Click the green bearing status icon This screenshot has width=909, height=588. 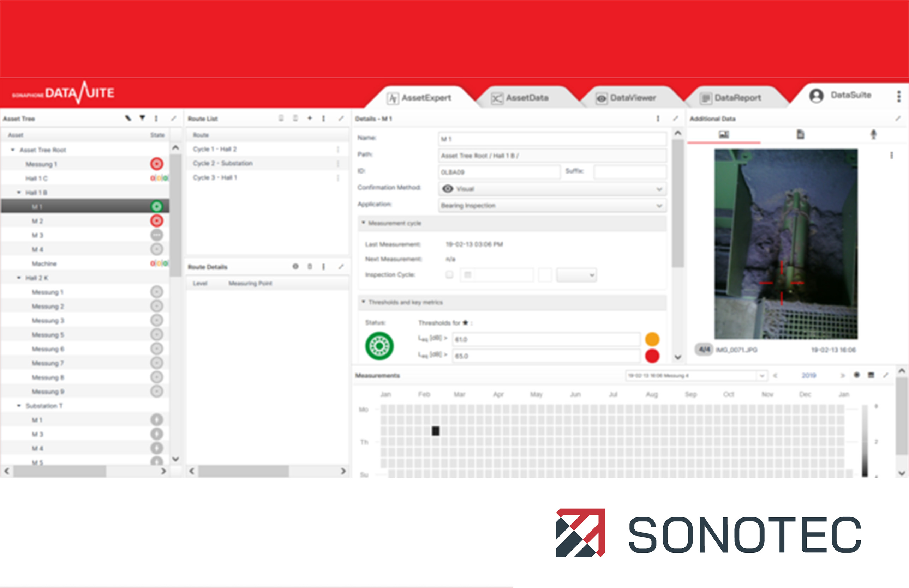coord(379,346)
